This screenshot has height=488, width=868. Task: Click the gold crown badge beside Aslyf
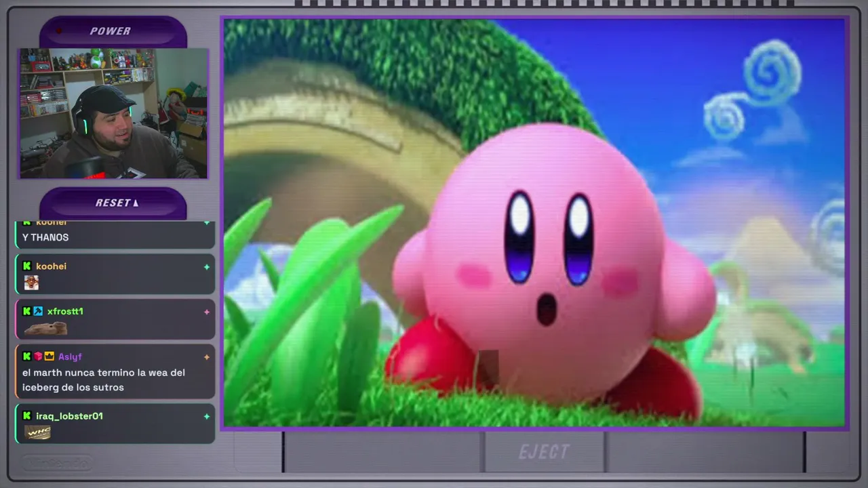click(x=49, y=357)
